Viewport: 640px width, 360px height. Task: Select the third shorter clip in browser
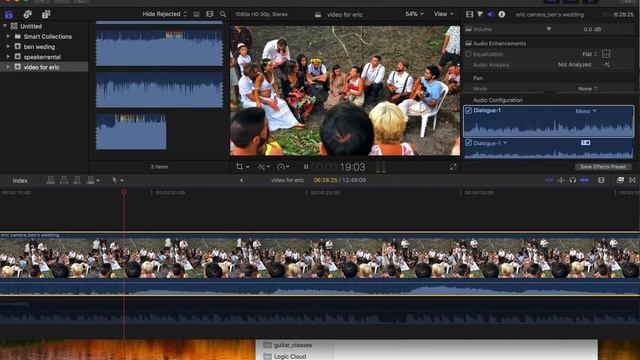tap(131, 131)
